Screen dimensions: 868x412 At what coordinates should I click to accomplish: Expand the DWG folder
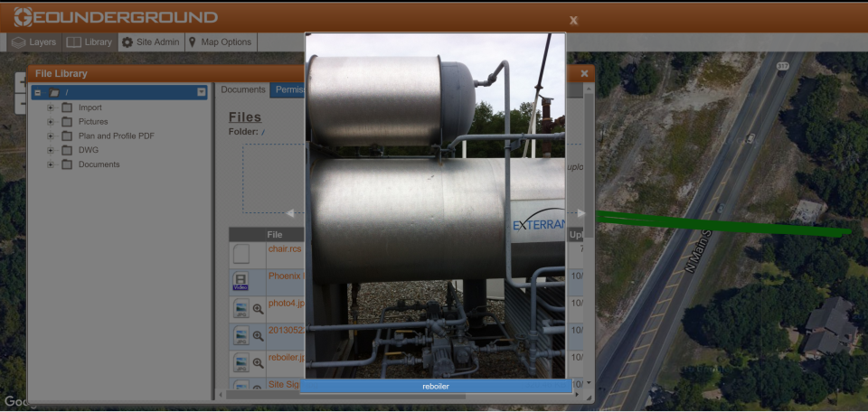51,150
